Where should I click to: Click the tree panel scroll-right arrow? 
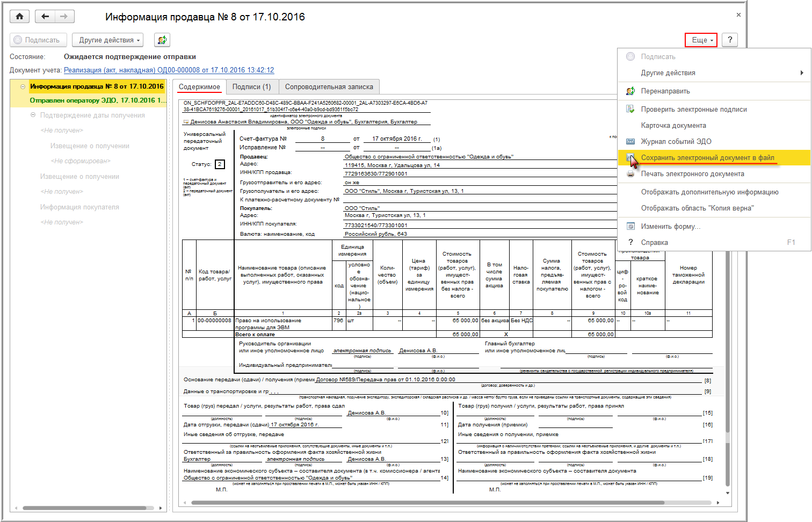(x=161, y=508)
